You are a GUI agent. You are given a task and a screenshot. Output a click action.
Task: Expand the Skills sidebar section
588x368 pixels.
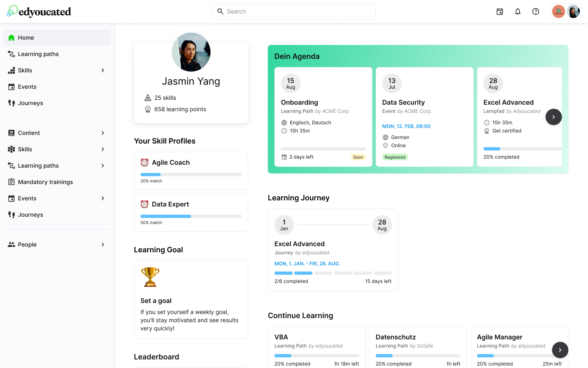coord(102,70)
